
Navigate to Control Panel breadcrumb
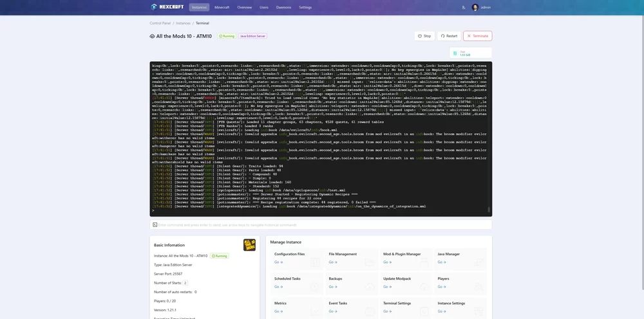pos(160,23)
